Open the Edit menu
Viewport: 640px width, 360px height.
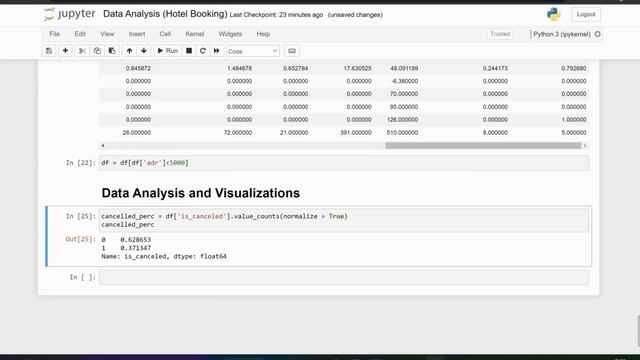point(80,34)
